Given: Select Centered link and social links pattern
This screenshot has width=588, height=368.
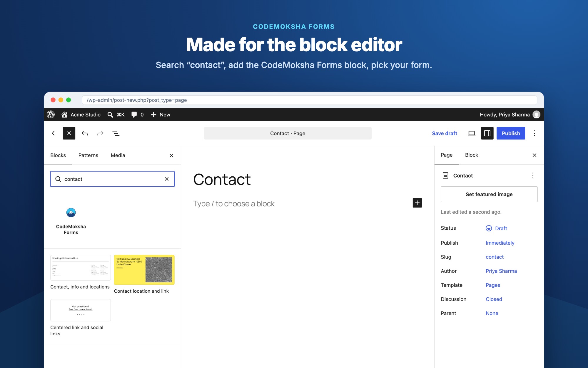Looking at the screenshot, I should [80, 318].
